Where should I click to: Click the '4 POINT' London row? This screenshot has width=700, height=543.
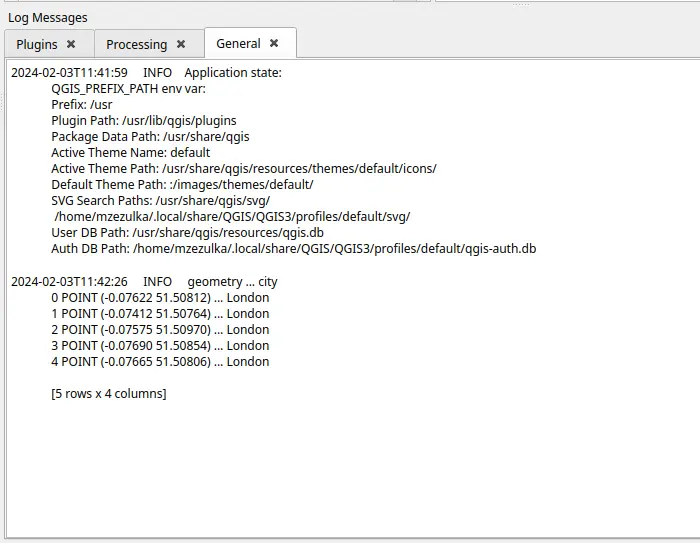[160, 362]
